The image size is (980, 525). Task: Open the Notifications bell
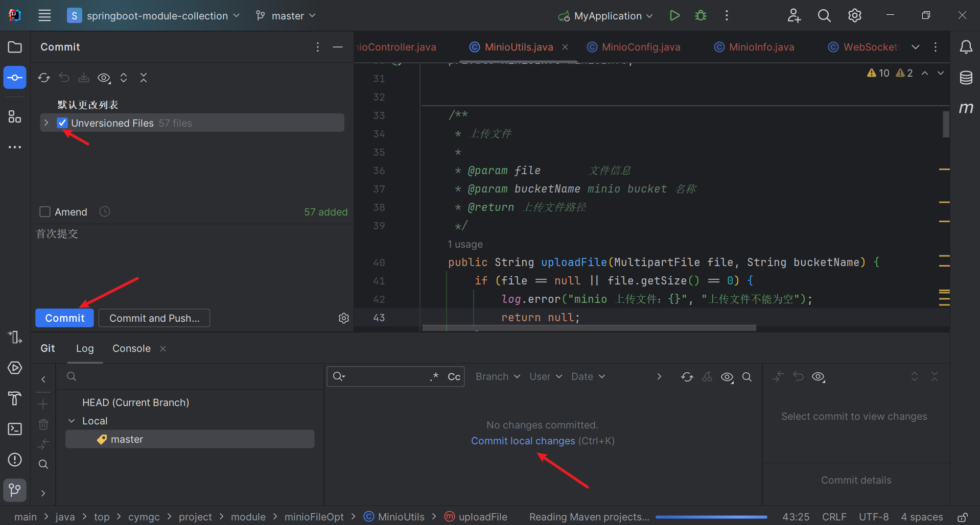pyautogui.click(x=966, y=47)
